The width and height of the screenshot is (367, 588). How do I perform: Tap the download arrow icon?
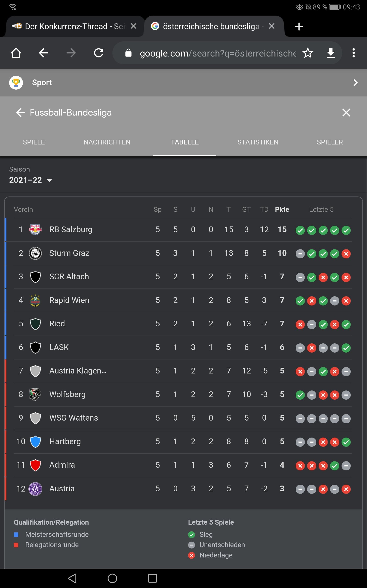pos(331,53)
